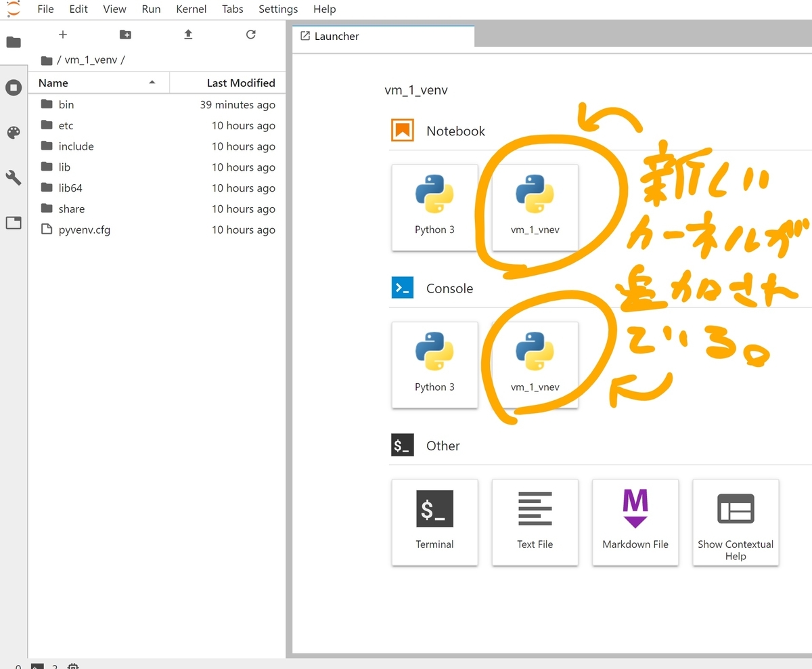Select the pyvenv.cfg file

pos(157,230)
